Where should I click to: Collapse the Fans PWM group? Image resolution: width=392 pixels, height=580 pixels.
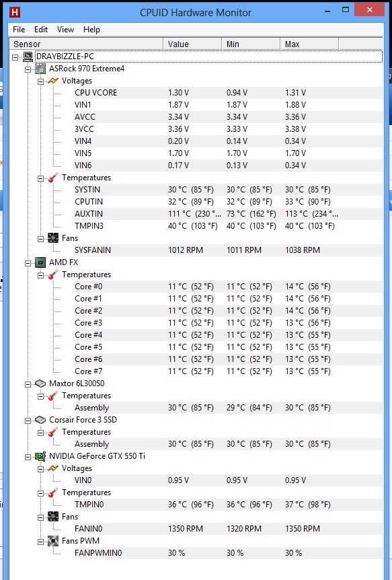[40, 542]
